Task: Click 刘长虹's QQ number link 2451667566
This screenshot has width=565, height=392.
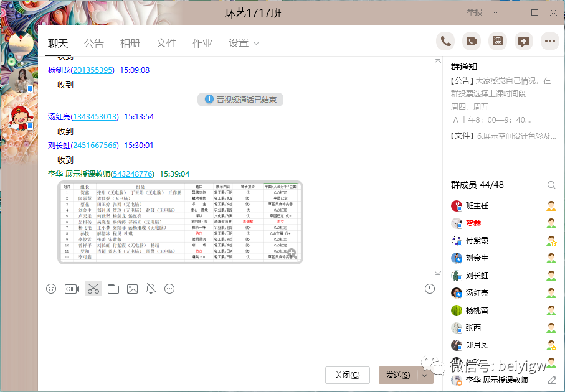Action: (x=94, y=146)
